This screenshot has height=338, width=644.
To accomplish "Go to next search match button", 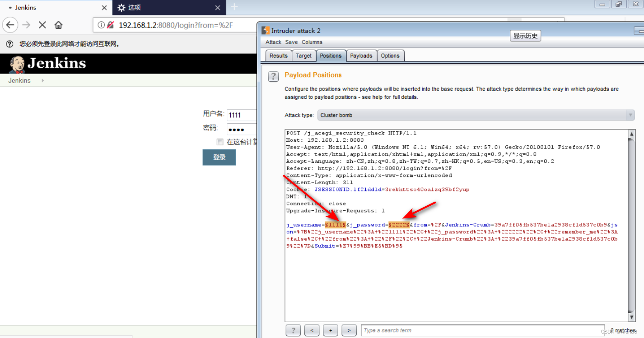I will point(349,330).
